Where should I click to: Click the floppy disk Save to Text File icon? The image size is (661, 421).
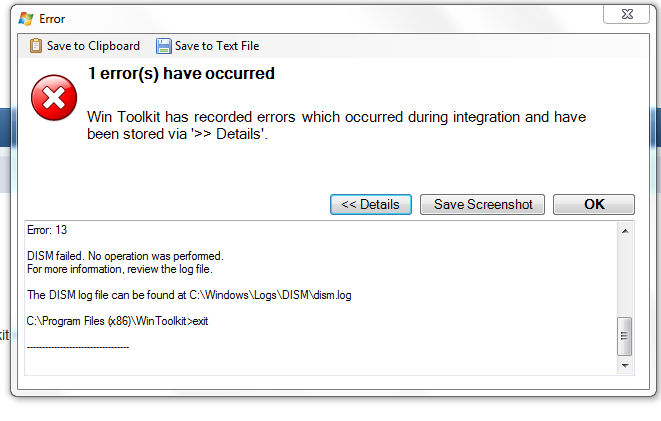(164, 46)
